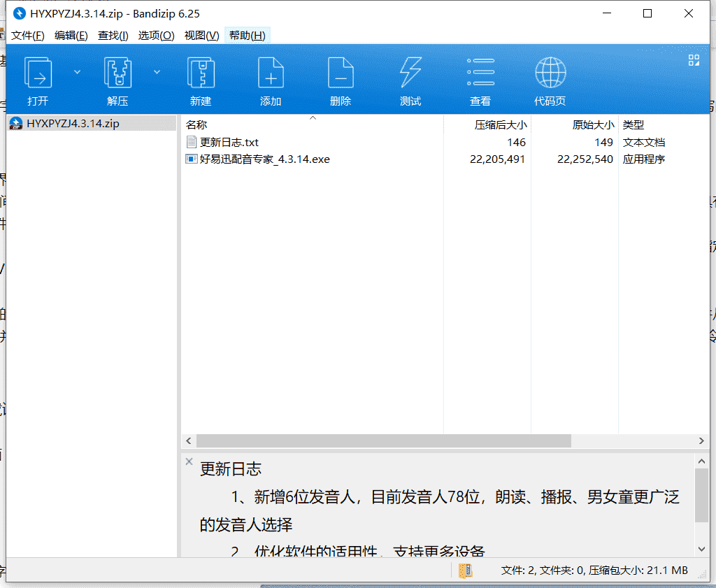The width and height of the screenshot is (716, 588).
Task: Click the 解压 (Extract) toolbar icon
Action: 117,73
